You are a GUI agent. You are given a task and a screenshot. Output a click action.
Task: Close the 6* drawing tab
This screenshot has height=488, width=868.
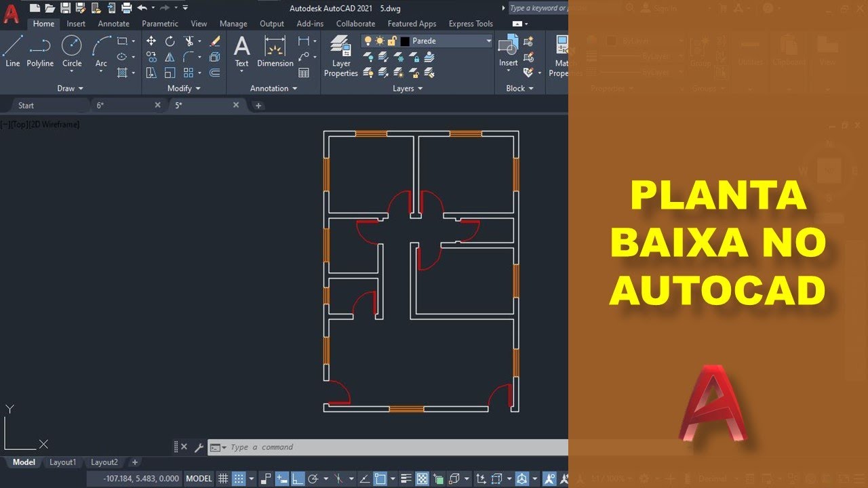157,105
